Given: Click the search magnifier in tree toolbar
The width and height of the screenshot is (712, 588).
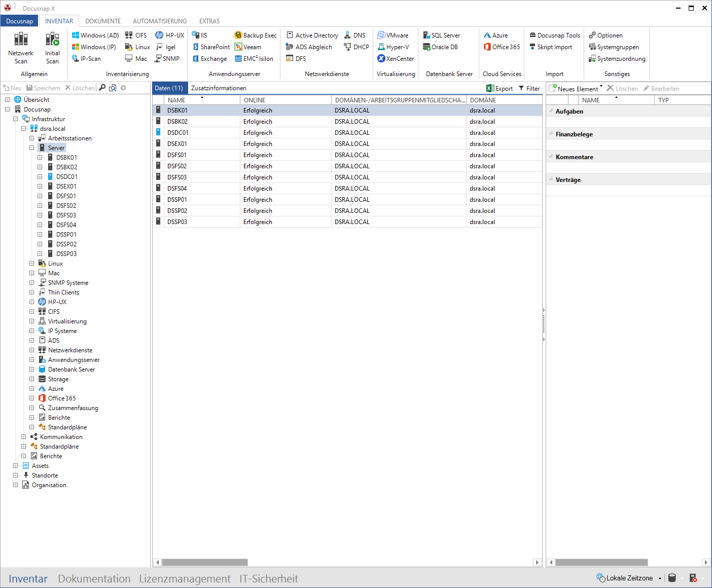Looking at the screenshot, I should click(102, 88).
